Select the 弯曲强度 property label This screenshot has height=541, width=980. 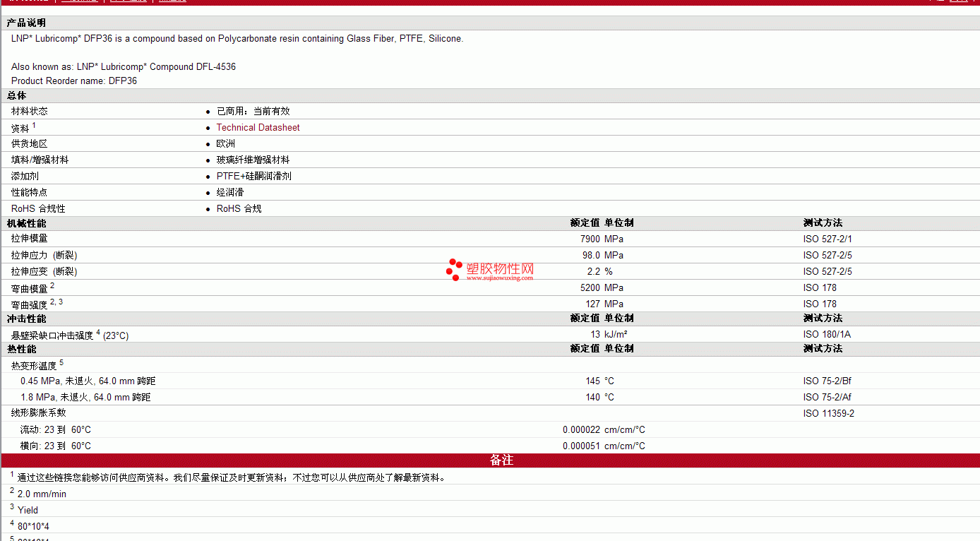click(30, 305)
